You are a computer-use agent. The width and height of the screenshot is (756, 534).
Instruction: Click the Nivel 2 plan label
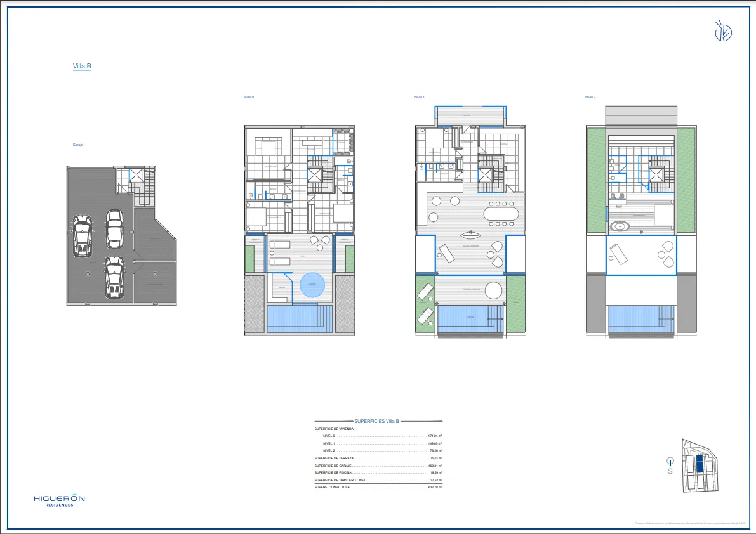click(590, 97)
